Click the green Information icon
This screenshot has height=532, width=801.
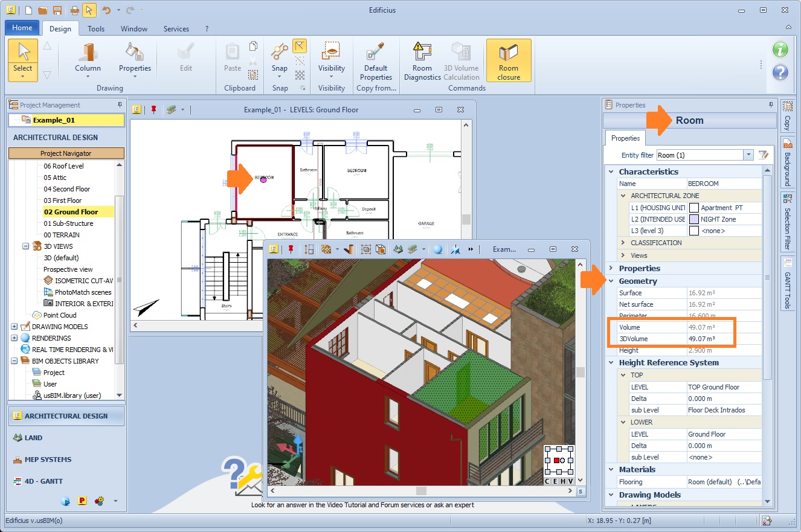pos(780,50)
